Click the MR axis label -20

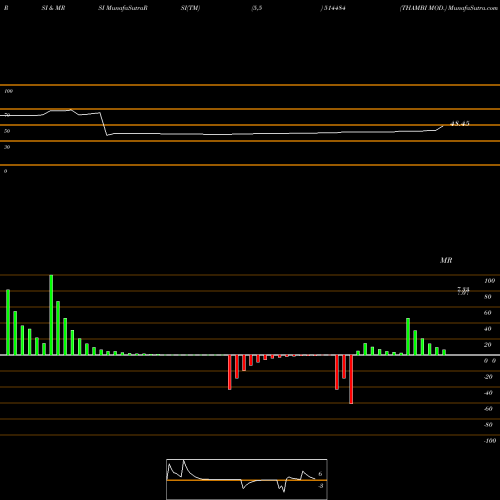488,377
